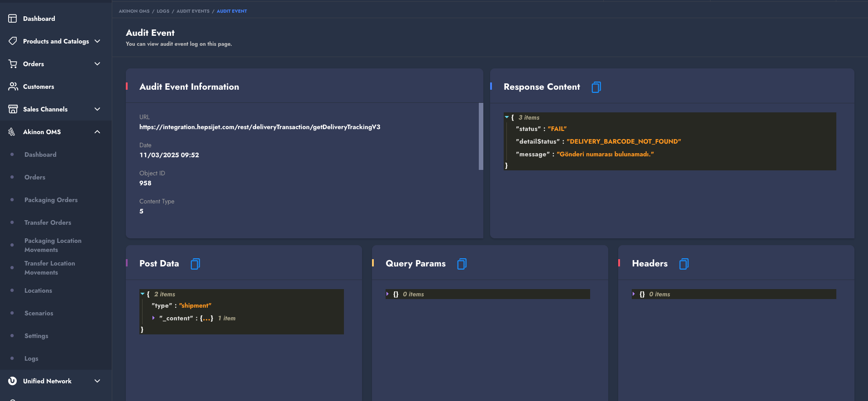This screenshot has height=401, width=868.
Task: Copy the Headers data
Action: pyautogui.click(x=683, y=264)
